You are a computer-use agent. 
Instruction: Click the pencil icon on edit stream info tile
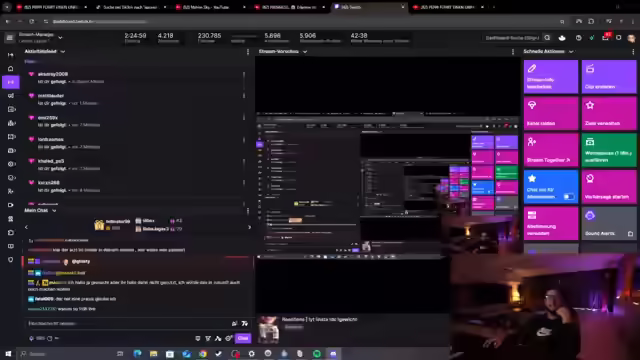532,68
